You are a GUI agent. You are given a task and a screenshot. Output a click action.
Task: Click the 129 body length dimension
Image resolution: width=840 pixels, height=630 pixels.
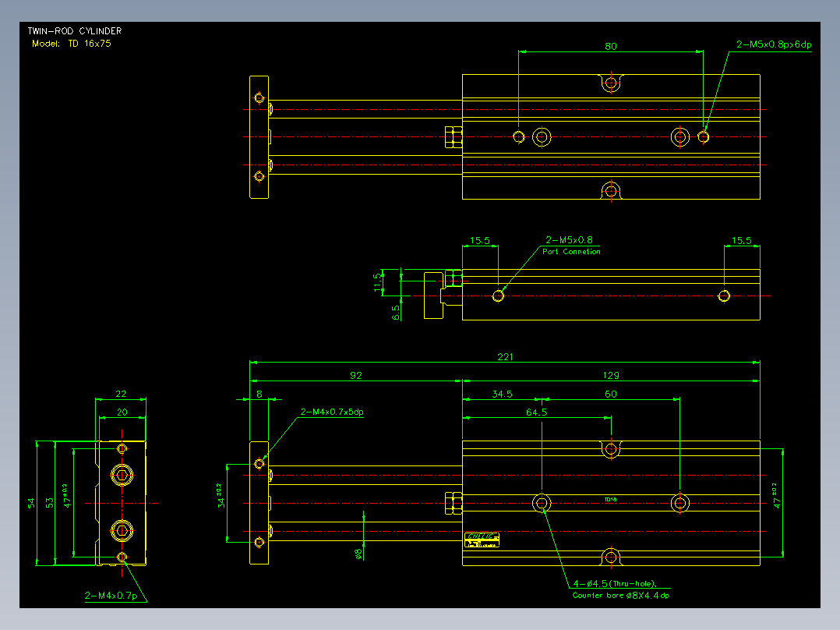point(611,375)
